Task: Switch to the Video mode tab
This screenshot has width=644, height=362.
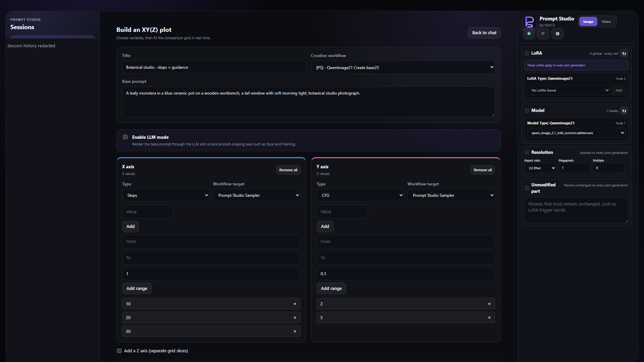Action: (x=606, y=22)
